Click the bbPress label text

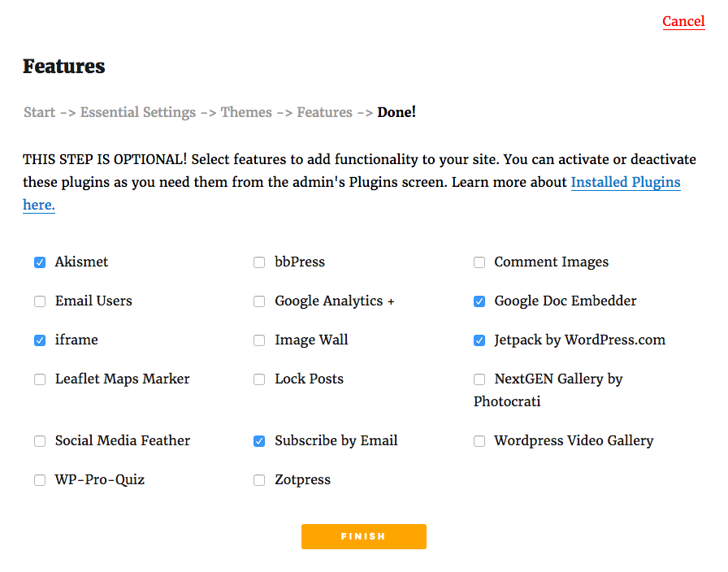(x=300, y=262)
